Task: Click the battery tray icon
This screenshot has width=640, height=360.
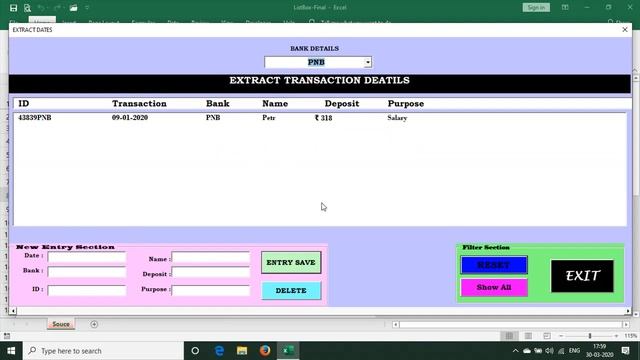Action: pos(538,351)
